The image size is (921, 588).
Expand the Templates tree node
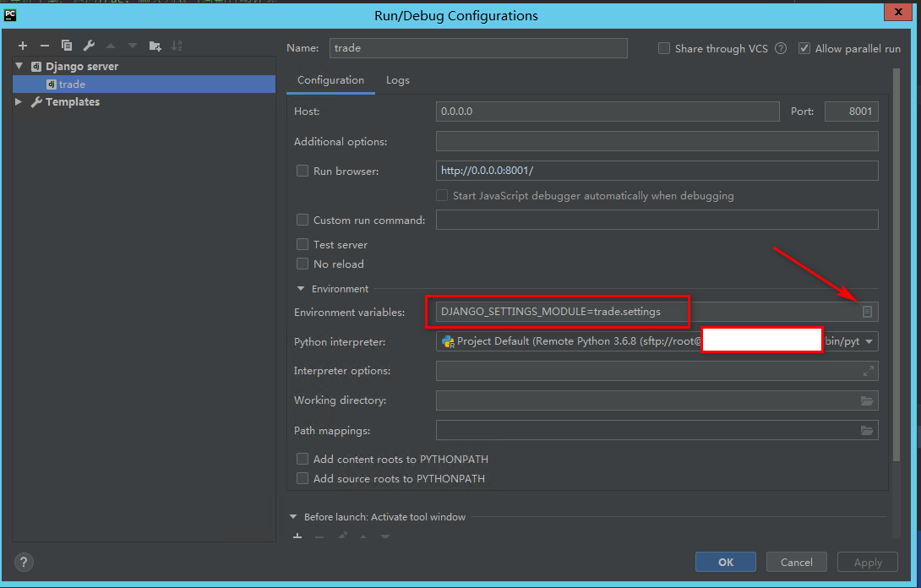[19, 102]
